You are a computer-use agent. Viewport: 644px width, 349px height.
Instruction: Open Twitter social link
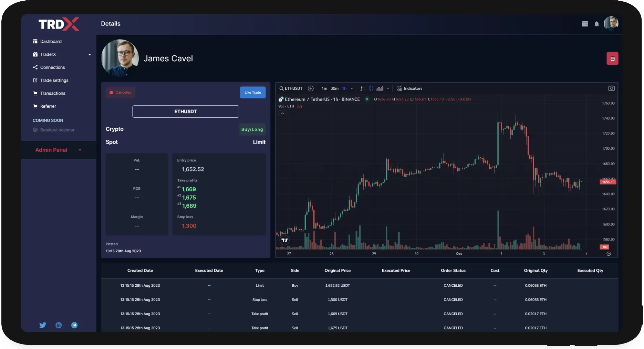pyautogui.click(x=43, y=325)
